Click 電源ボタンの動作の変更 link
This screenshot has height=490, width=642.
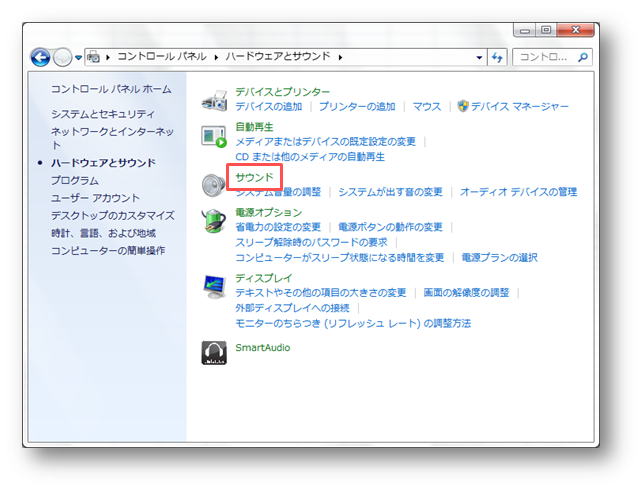pyautogui.click(x=390, y=227)
